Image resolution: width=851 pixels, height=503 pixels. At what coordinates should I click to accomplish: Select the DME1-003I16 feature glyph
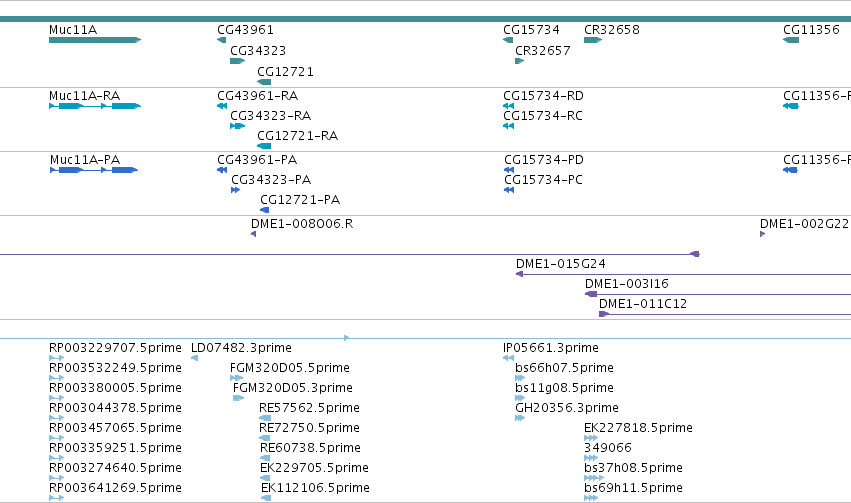pyautogui.click(x=591, y=294)
